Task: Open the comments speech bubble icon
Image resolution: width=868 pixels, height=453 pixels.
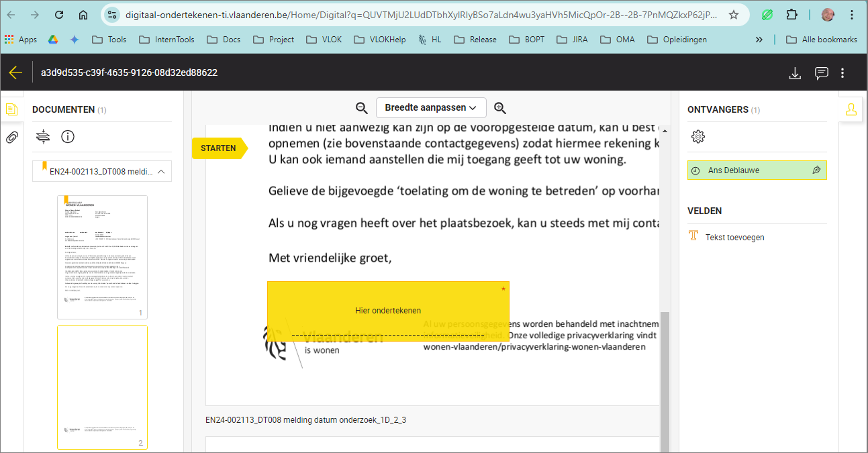Action: (x=821, y=73)
